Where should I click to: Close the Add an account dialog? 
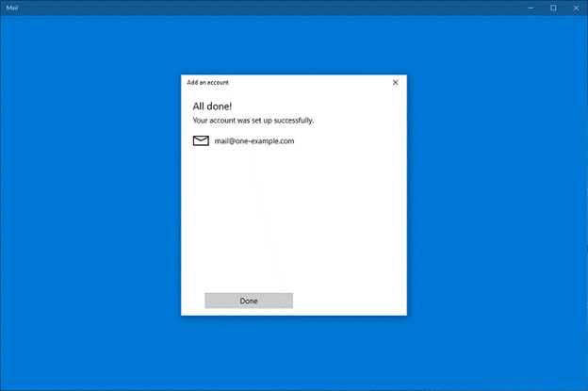395,82
